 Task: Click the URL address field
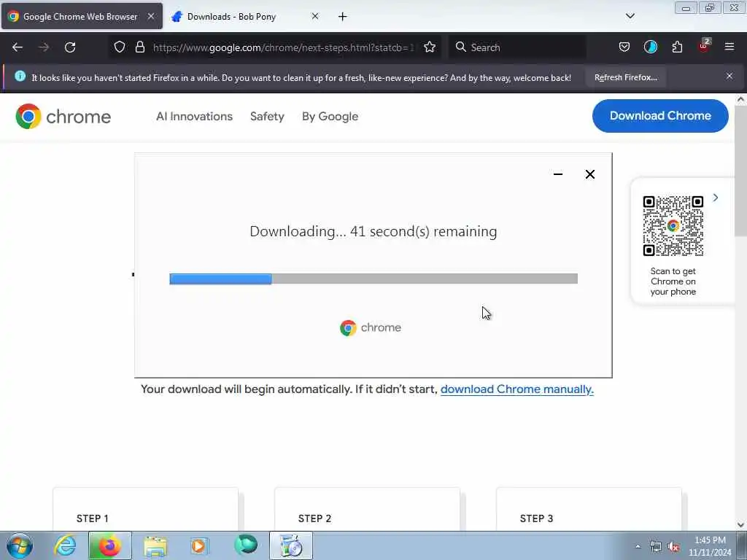(x=284, y=47)
